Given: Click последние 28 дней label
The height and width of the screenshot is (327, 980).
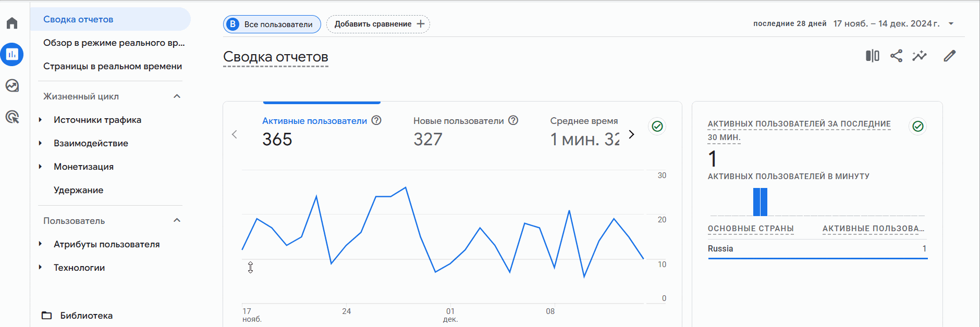Looking at the screenshot, I should point(790,23).
